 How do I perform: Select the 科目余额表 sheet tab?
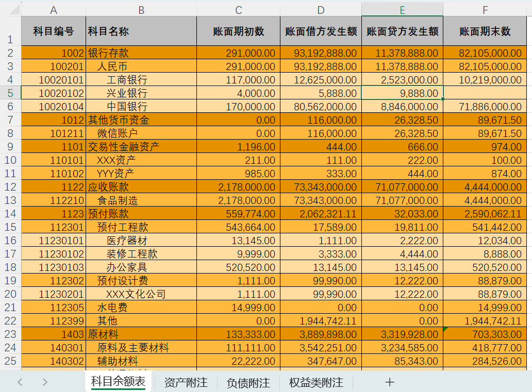[118, 381]
